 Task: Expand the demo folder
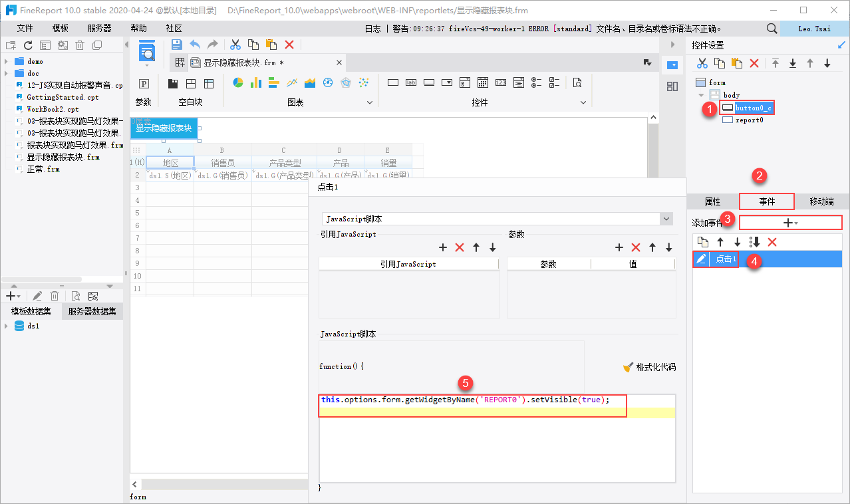pos(6,61)
